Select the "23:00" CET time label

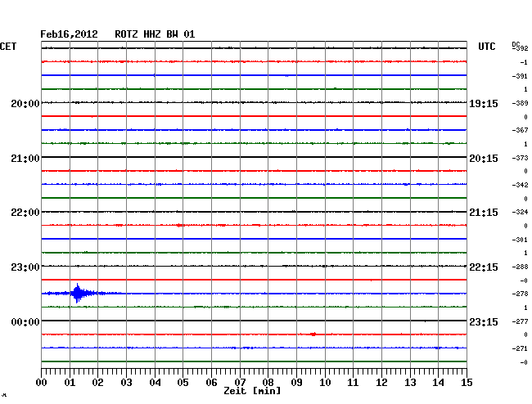pos(25,267)
